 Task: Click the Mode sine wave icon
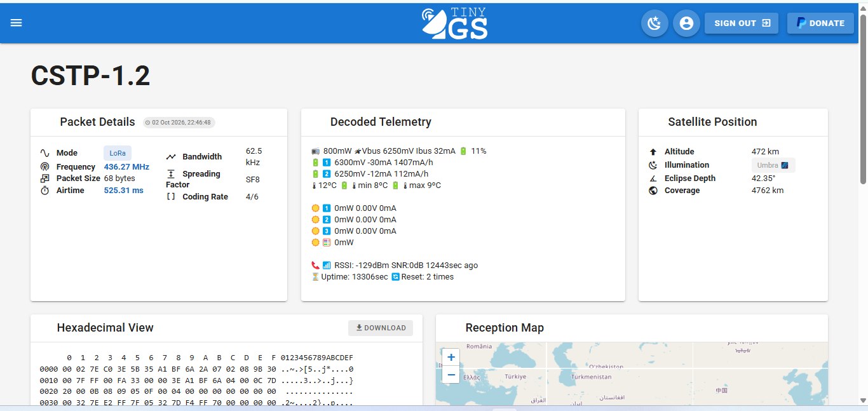(45, 153)
